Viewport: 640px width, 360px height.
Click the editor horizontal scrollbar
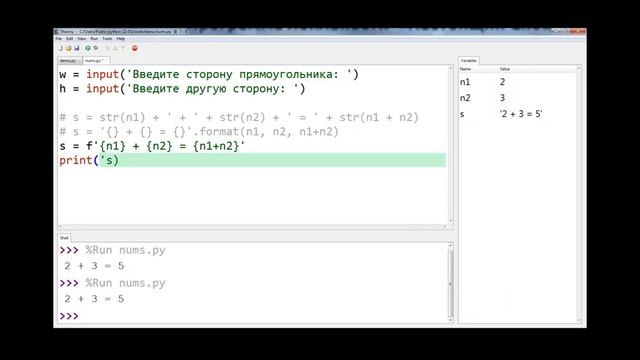(x=253, y=227)
